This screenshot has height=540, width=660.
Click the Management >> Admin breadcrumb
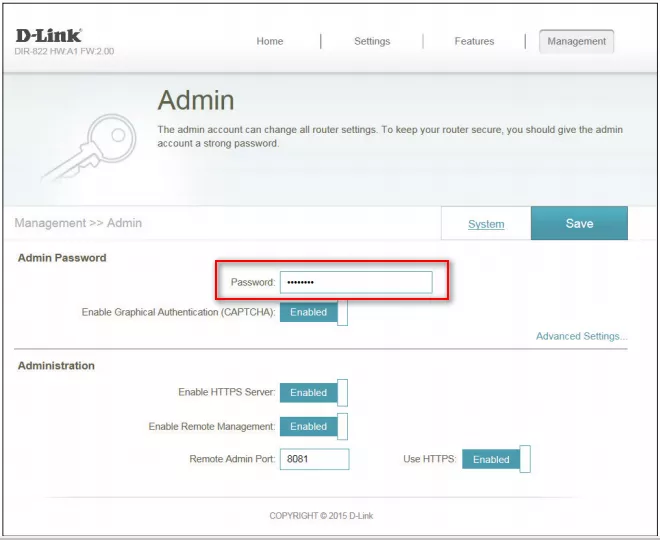pos(78,223)
